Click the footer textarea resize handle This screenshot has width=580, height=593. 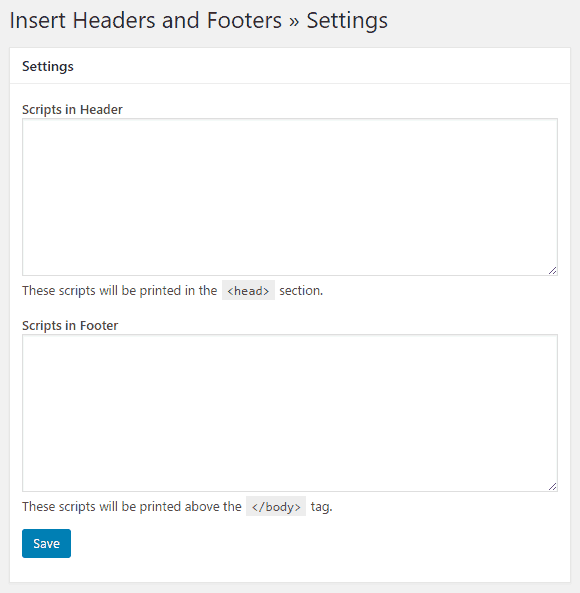[552, 486]
